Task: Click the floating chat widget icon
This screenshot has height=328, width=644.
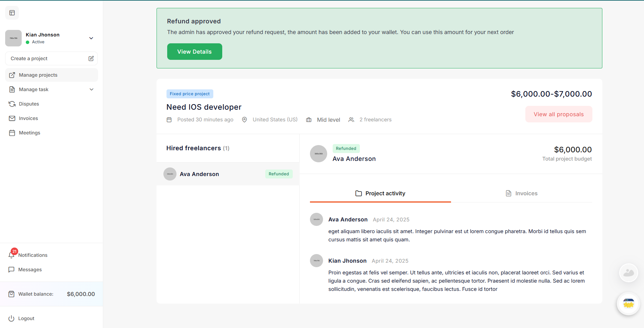Action: pos(628,304)
